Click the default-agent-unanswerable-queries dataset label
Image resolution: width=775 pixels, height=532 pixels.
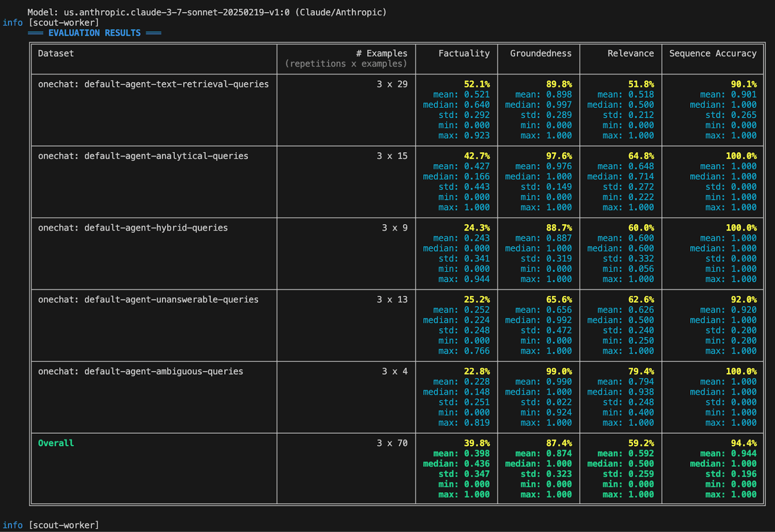148,299
